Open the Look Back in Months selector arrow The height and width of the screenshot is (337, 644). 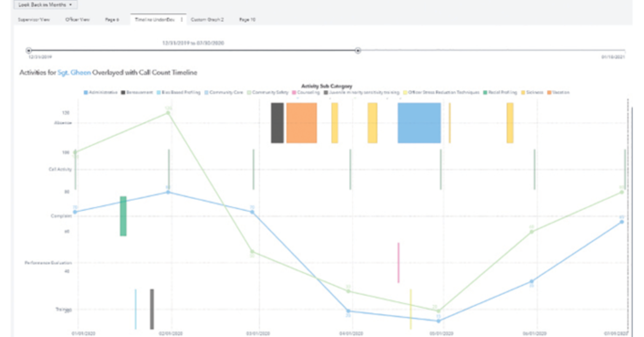[69, 5]
